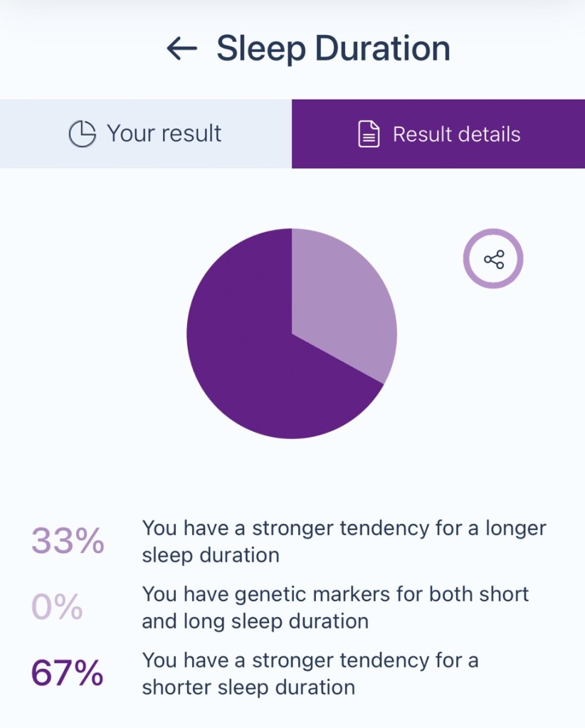Click the document icon on Result details tab
The width and height of the screenshot is (585, 728).
pos(368,134)
